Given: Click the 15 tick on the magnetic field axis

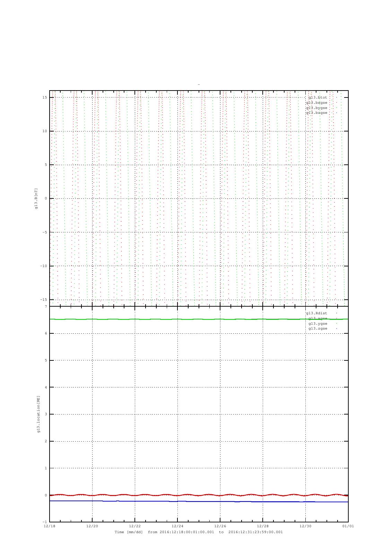Looking at the screenshot, I should (x=45, y=97).
